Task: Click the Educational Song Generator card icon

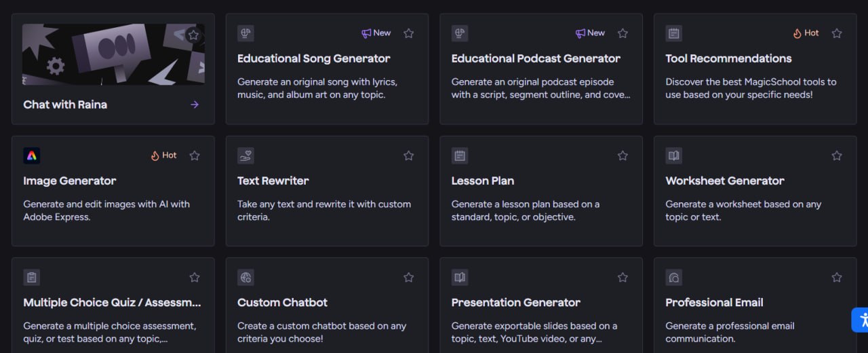Action: [x=245, y=33]
